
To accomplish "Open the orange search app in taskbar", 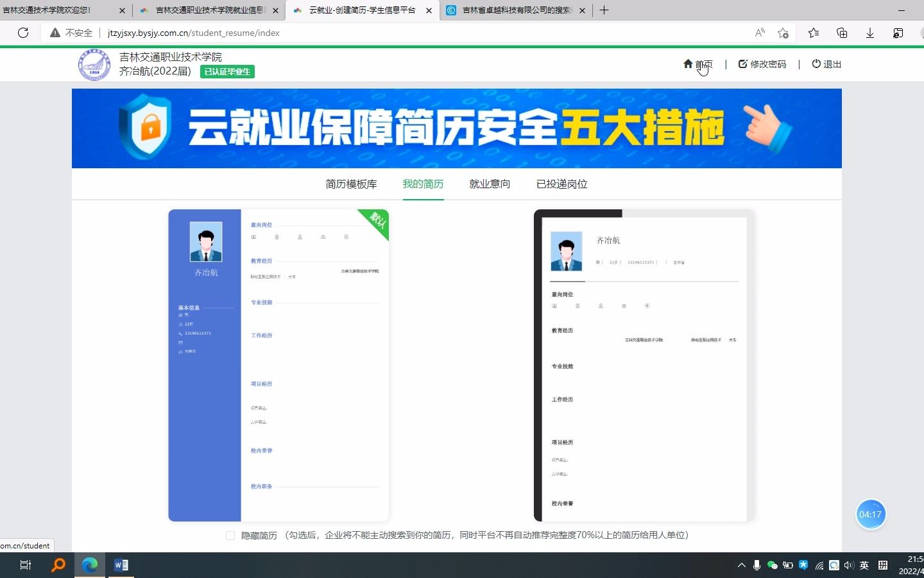I will click(x=58, y=565).
